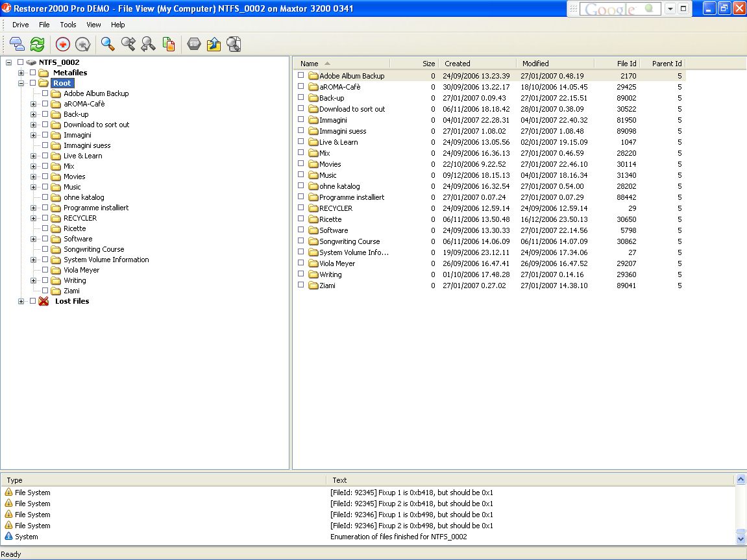Screen dimensions: 747x560
Task: Click the Type column header in log
Action: coord(163,480)
